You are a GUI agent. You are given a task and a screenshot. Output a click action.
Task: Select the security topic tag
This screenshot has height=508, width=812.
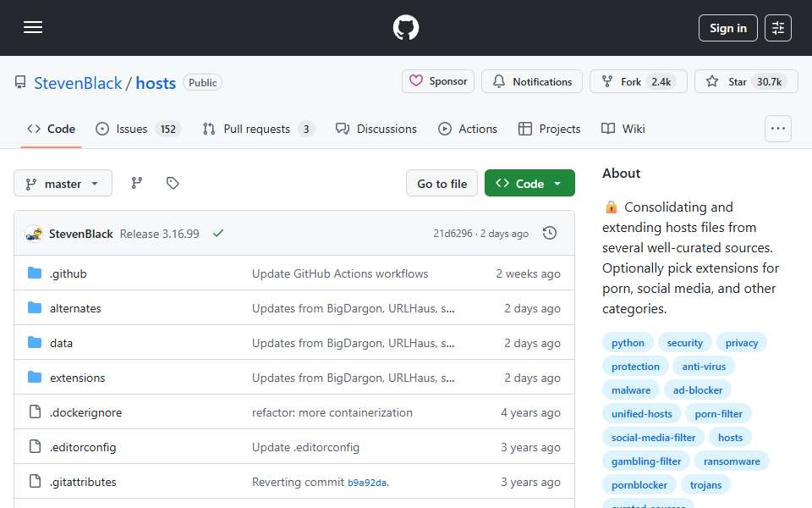[684, 343]
